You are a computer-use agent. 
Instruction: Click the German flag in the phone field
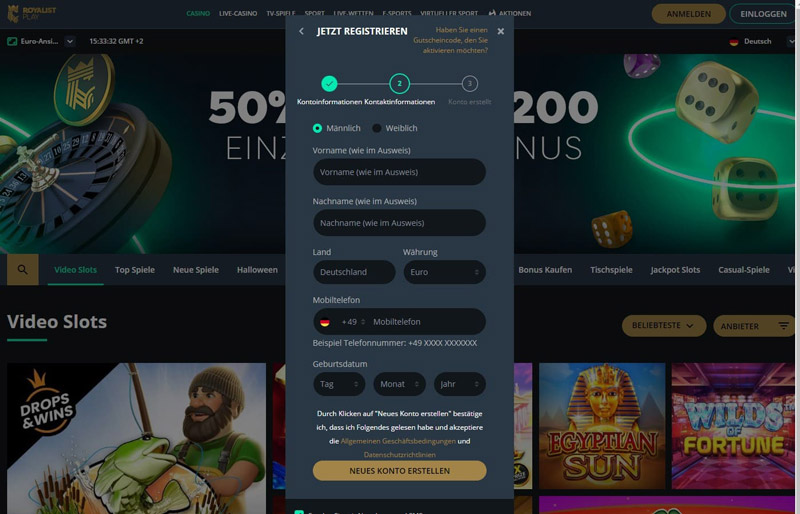[x=324, y=322]
